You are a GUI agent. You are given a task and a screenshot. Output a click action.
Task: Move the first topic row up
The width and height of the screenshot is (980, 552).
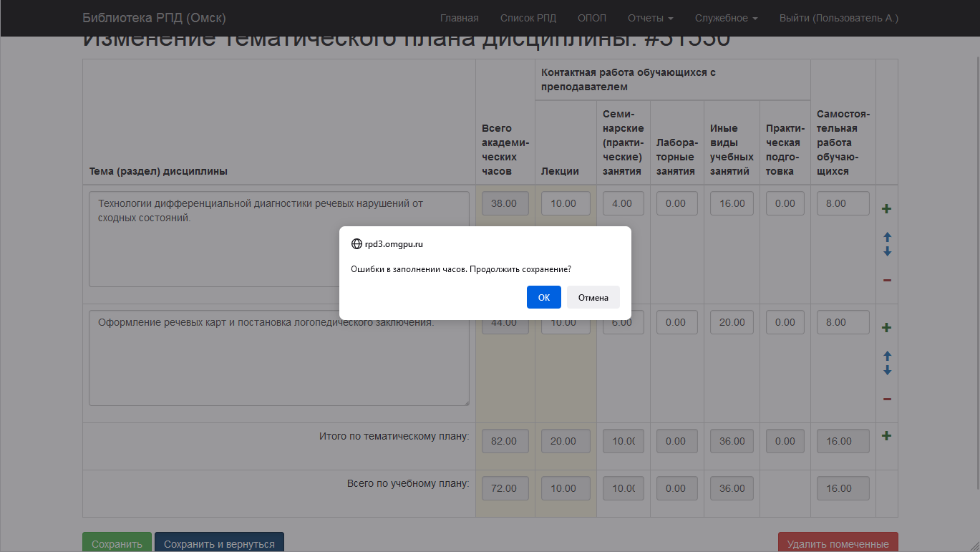click(x=887, y=237)
